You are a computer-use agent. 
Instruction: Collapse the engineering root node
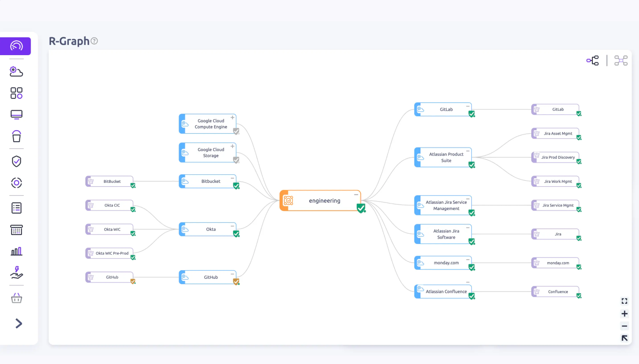(356, 195)
